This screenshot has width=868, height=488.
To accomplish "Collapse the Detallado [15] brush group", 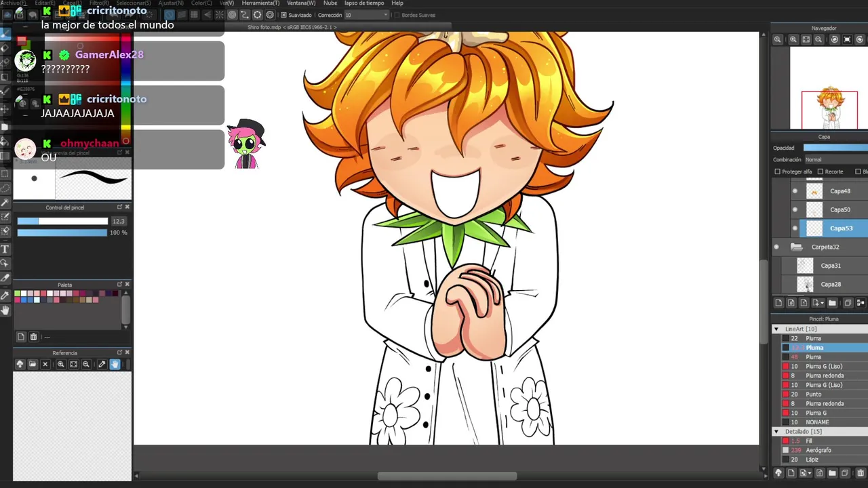I will click(x=776, y=432).
